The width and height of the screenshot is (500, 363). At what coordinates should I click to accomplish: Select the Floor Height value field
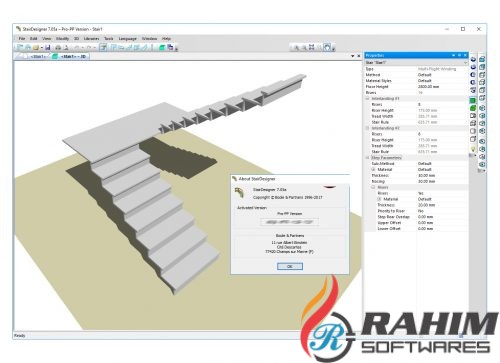click(x=443, y=87)
